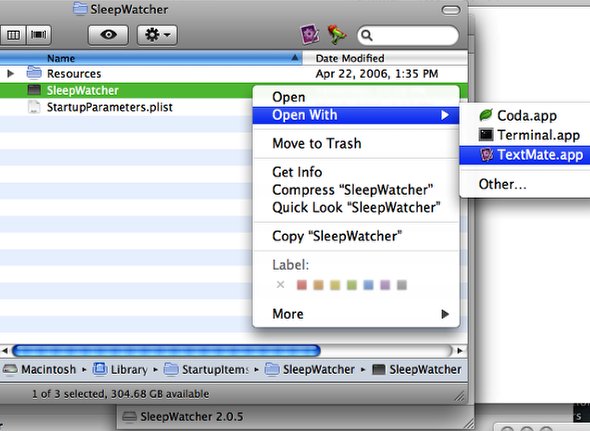Viewport: 590px width, 431px height.
Task: Click the Quick Look eye toolbar button
Action: [x=108, y=35]
